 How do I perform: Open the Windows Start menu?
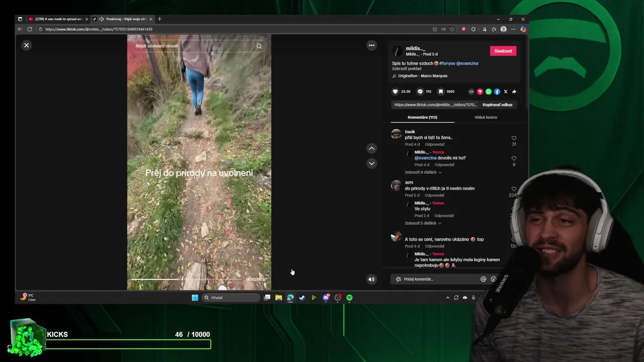pos(195,298)
